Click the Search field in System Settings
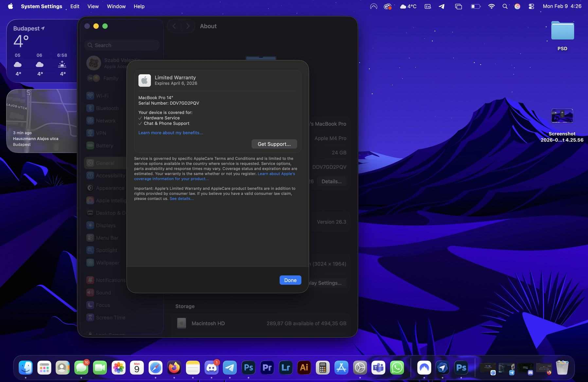The height and width of the screenshot is (382, 588). pyautogui.click(x=122, y=45)
